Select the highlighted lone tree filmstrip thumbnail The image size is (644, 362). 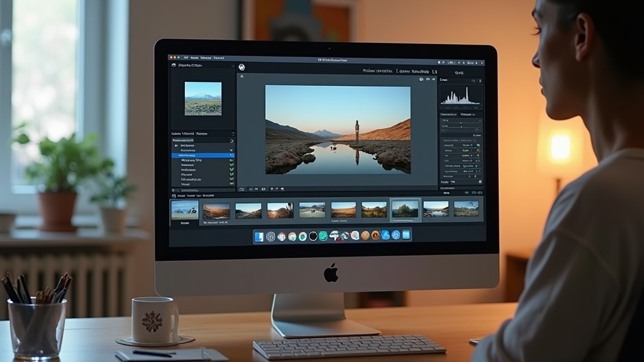[405, 209]
